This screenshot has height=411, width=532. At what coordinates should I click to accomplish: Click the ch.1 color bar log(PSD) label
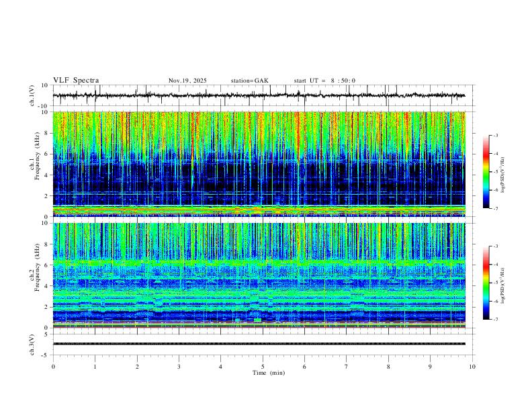[502, 174]
